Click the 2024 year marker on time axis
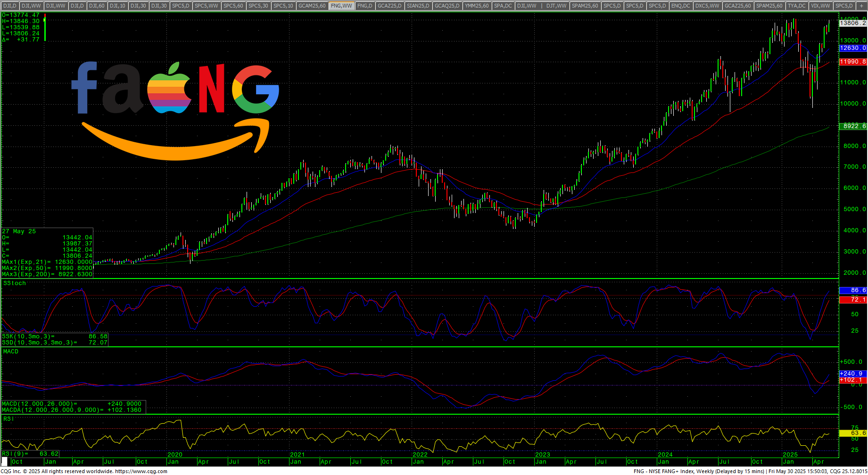Screen dimensions: 868x475 [x=665, y=455]
